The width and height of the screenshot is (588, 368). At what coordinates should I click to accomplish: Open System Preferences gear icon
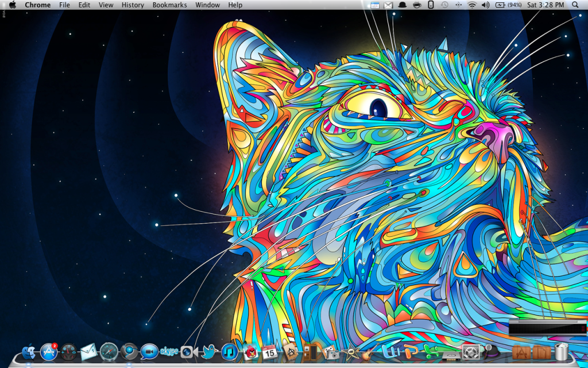[470, 352]
